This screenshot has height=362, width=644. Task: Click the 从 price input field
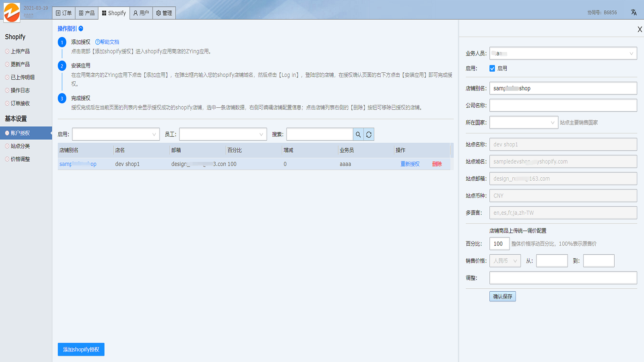tap(552, 261)
